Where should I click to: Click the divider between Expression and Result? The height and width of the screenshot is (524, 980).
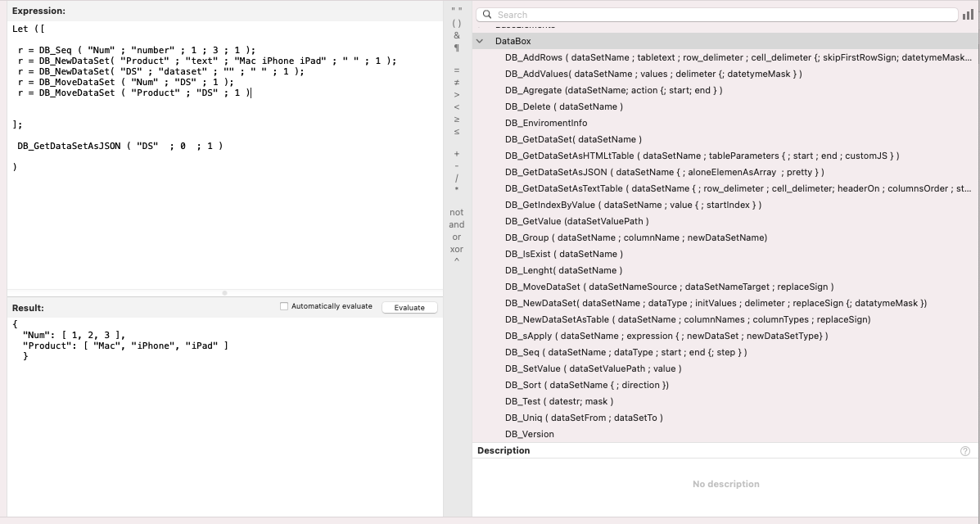coord(225,293)
